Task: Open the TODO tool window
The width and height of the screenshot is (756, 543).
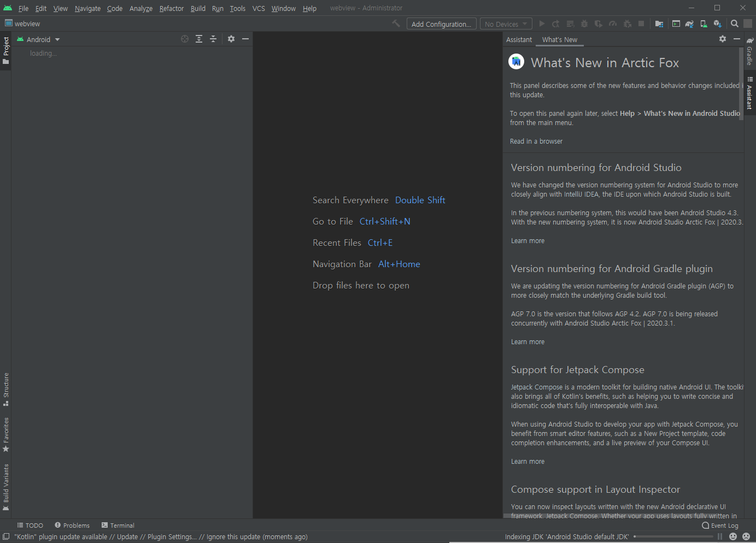Action: point(30,525)
